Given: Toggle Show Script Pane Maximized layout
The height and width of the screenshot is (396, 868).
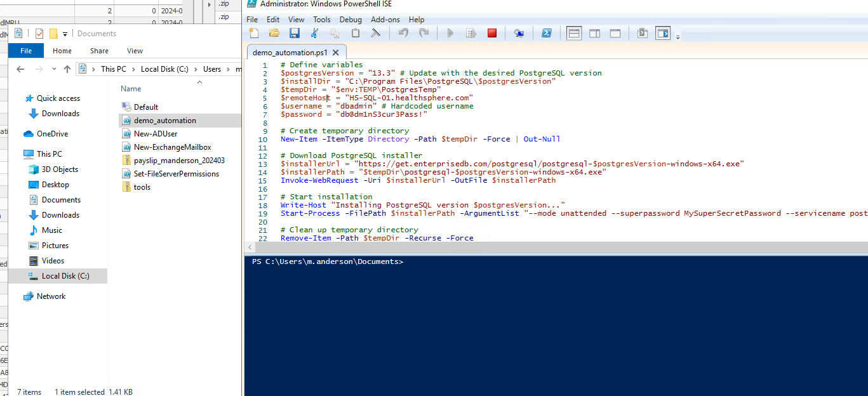Looking at the screenshot, I should (x=615, y=33).
